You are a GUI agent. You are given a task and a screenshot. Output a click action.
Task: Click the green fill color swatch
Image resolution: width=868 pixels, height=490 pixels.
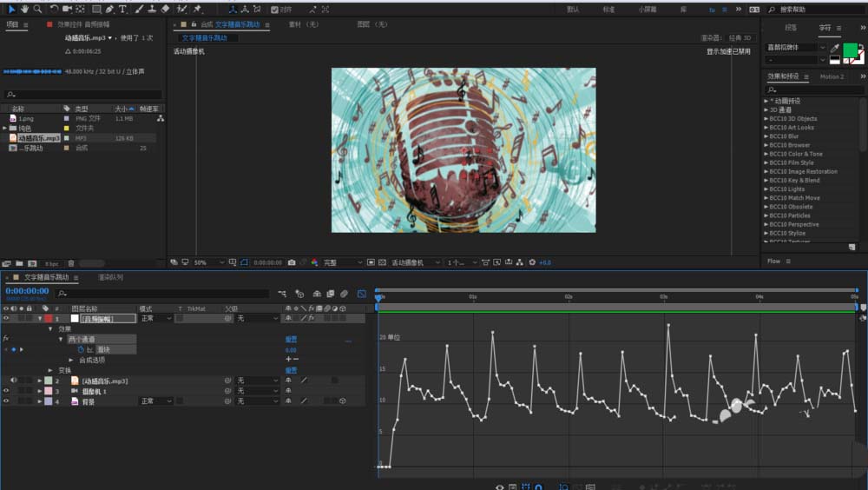click(x=850, y=50)
